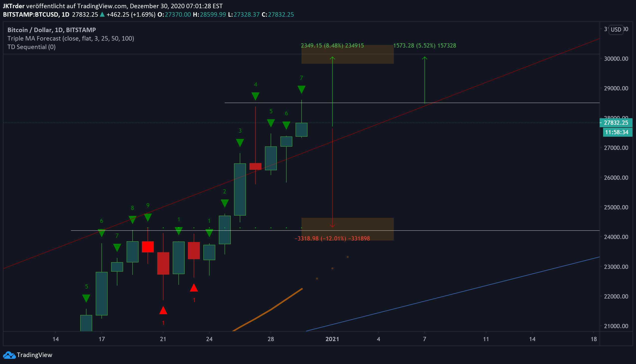Viewport: 636px width, 364px height.
Task: Click the green TD Sequential triangle marked 9
Action: pos(148,218)
